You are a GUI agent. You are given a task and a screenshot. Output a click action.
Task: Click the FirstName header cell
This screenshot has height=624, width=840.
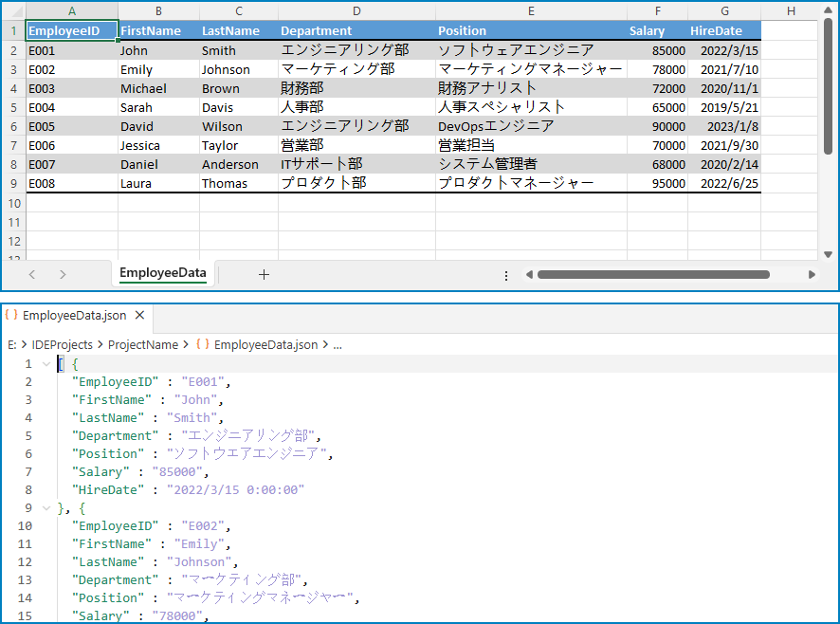158,30
